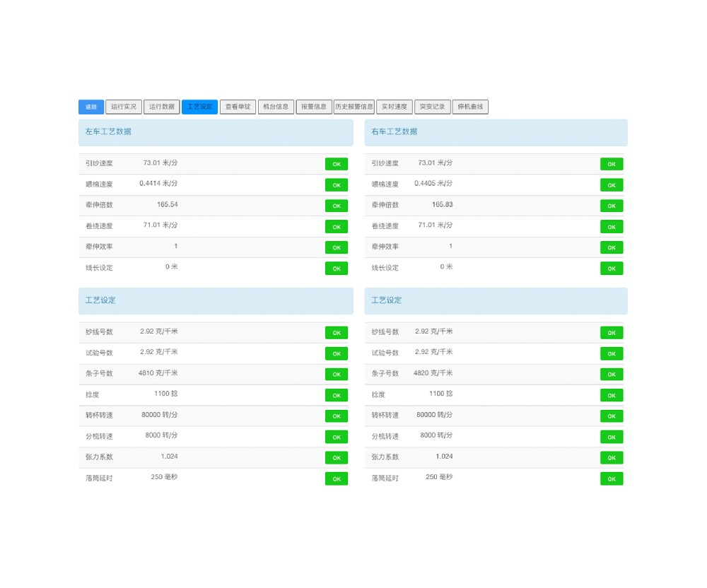
Task: Click OK beside right 落筒延时 250 毫秒
Action: [612, 478]
